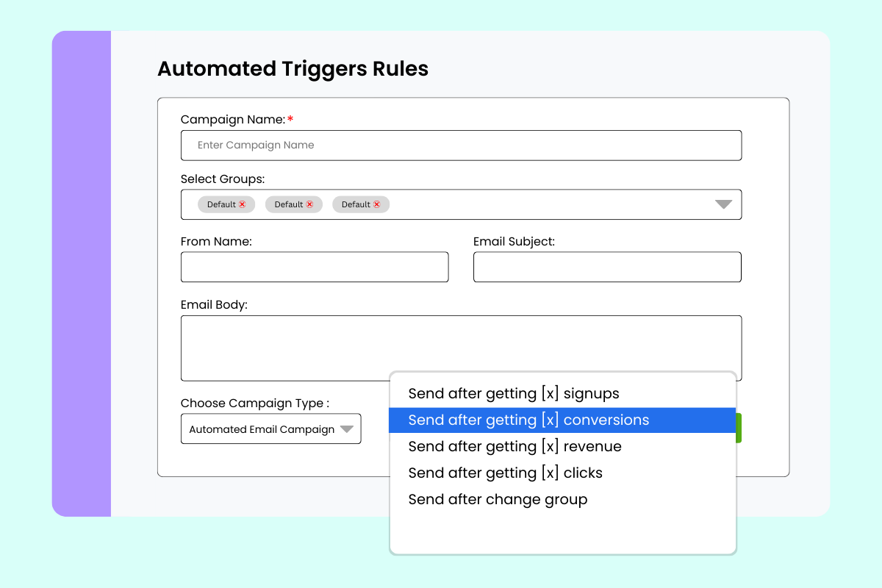Open the Automated Email Campaign type dropdown
Screen dimensions: 882x588
point(262,429)
